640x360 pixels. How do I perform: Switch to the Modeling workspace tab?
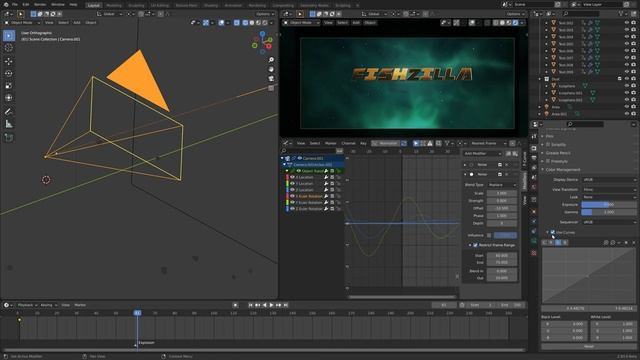tap(114, 5)
